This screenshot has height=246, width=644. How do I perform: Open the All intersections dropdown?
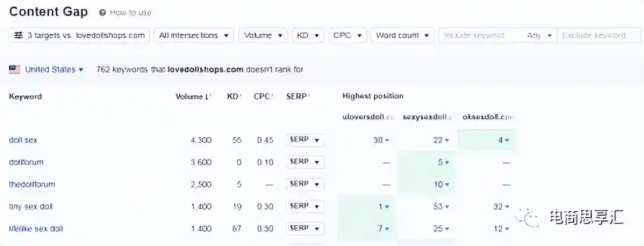click(196, 35)
